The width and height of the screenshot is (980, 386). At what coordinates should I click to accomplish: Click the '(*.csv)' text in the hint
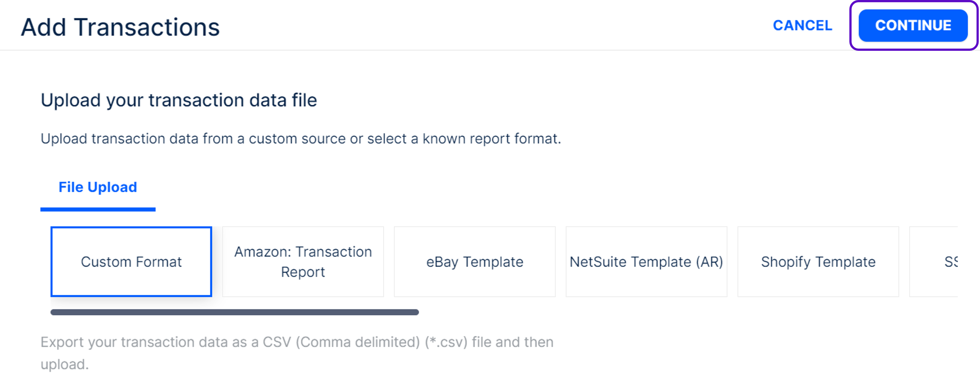[446, 342]
